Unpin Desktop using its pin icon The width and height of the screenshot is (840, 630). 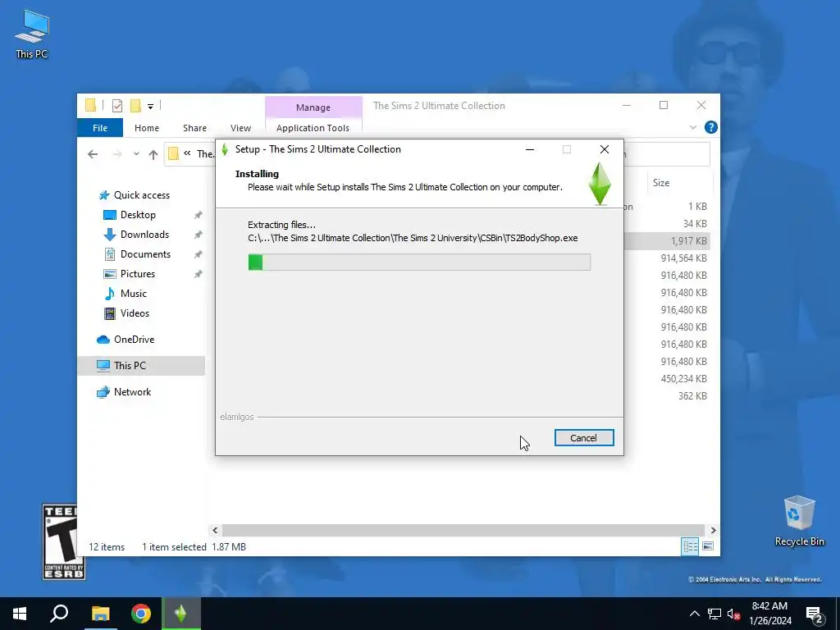click(198, 215)
